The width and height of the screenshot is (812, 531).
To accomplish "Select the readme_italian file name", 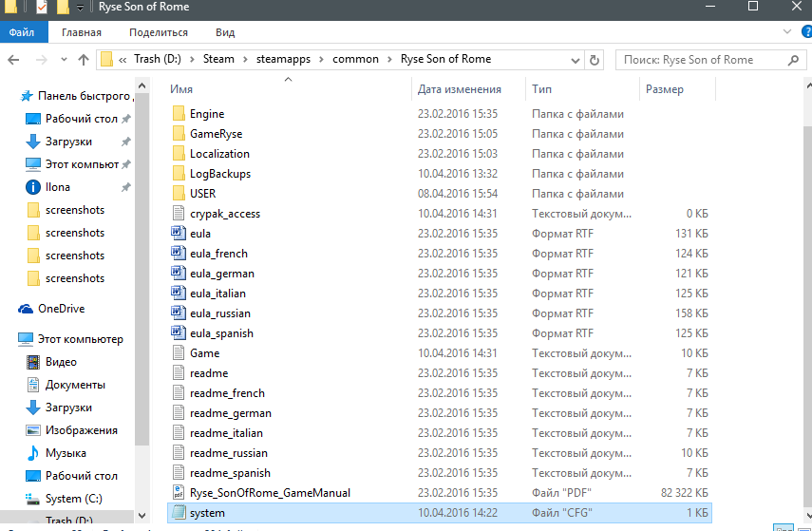I will [x=226, y=433].
